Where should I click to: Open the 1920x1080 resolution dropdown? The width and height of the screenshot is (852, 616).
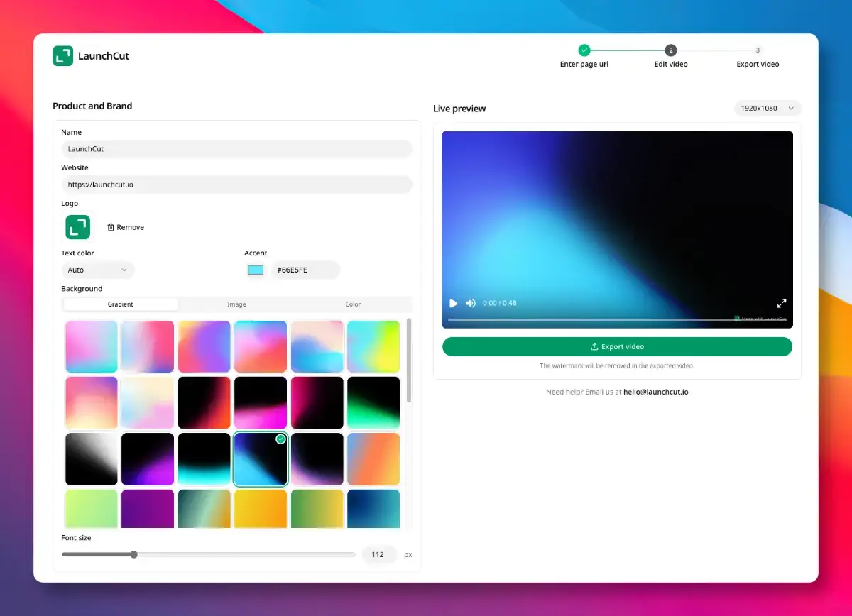click(x=768, y=109)
